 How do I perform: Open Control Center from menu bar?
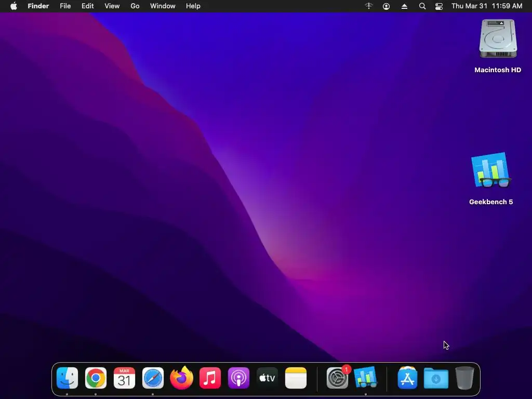click(x=438, y=6)
